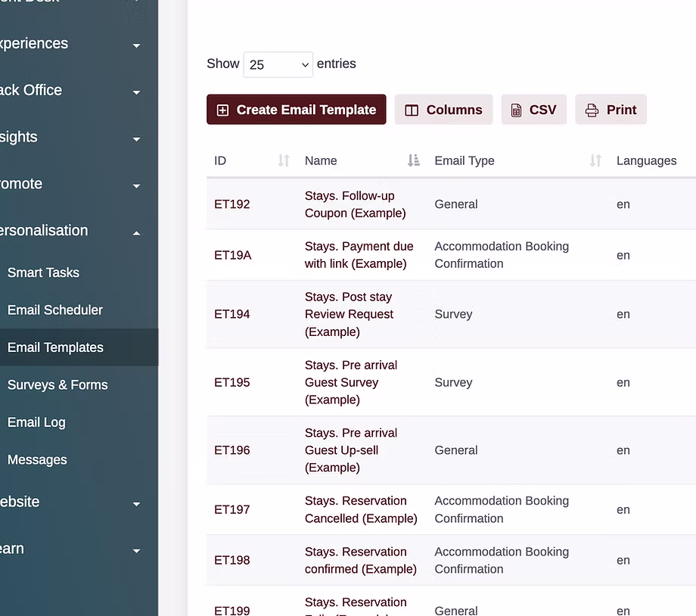This screenshot has width=696, height=616.
Task: Click the CSV file icon
Action: pyautogui.click(x=516, y=110)
